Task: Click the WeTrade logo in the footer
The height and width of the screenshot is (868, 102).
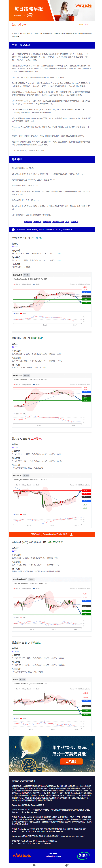Action: 22,855
